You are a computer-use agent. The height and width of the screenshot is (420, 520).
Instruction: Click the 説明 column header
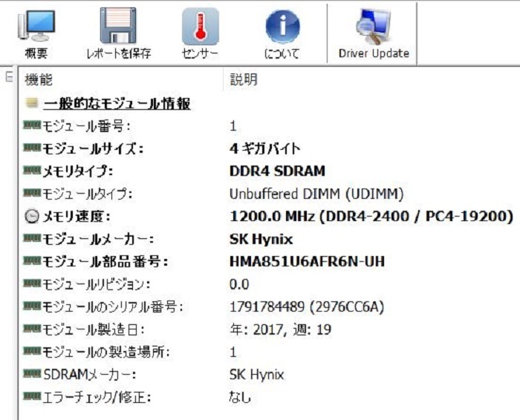(244, 79)
